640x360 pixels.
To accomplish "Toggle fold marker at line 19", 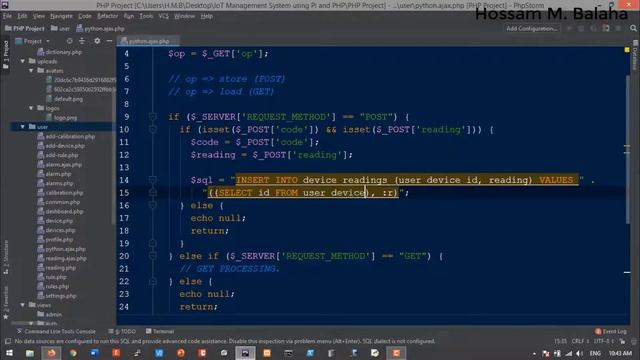I will [153, 243].
